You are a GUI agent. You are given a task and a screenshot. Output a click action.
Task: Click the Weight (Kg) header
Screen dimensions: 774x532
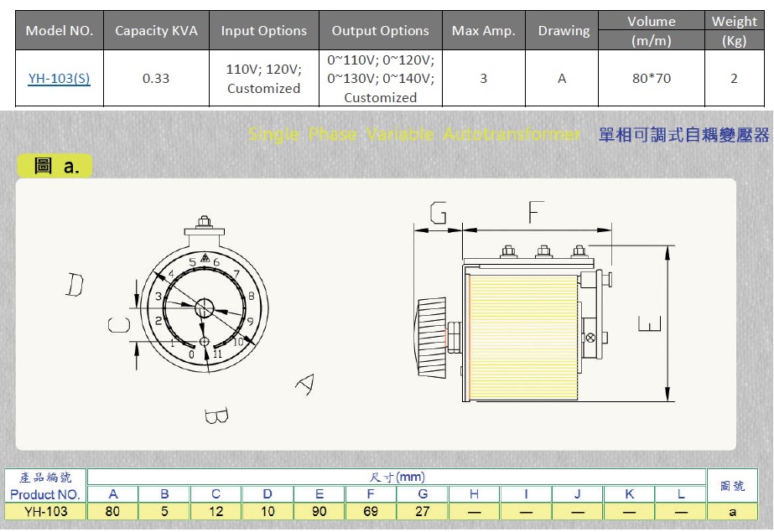734,30
